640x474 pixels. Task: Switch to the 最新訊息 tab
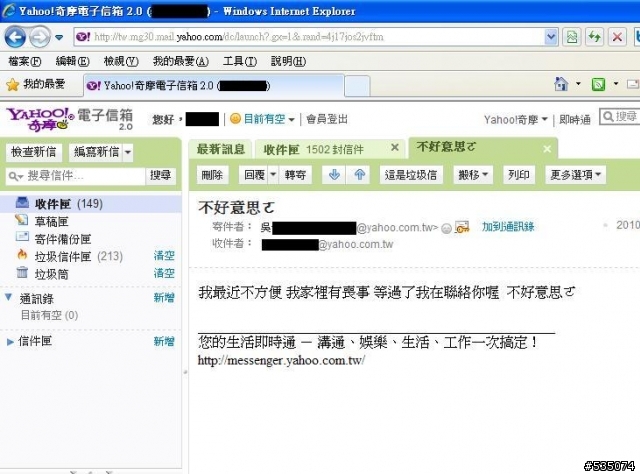coord(221,149)
